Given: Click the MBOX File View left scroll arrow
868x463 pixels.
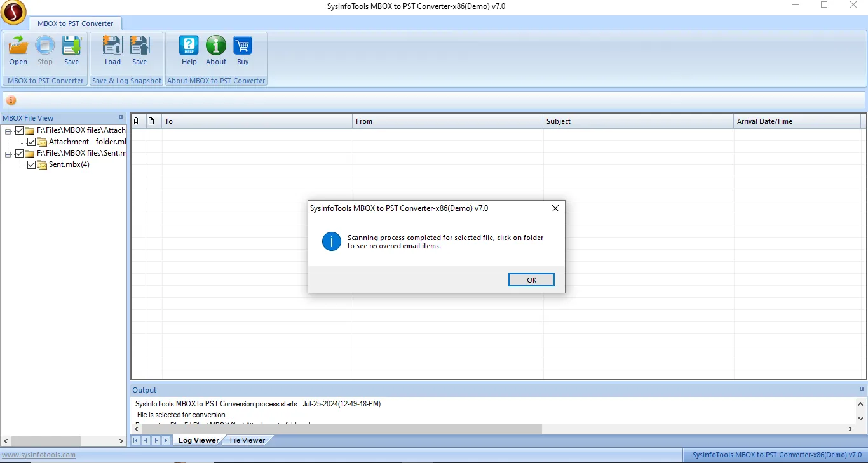Looking at the screenshot, I should tap(6, 441).
